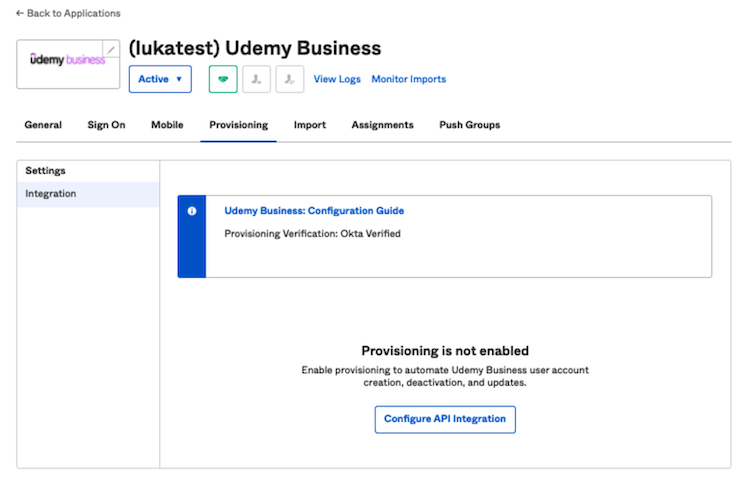Click the green handshake icon button
This screenshot has height=483, width=750.
point(223,79)
